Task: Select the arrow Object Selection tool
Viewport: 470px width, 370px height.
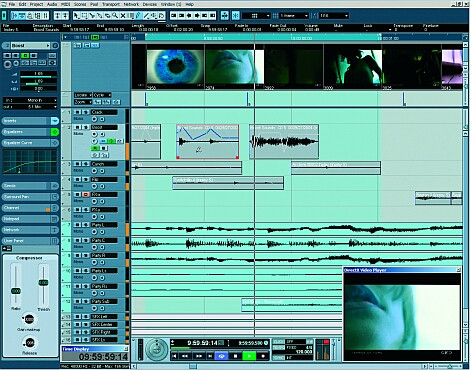Action: click(x=76, y=15)
